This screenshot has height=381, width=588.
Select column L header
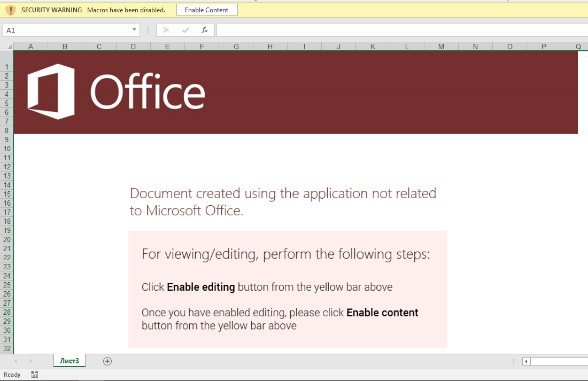point(407,46)
